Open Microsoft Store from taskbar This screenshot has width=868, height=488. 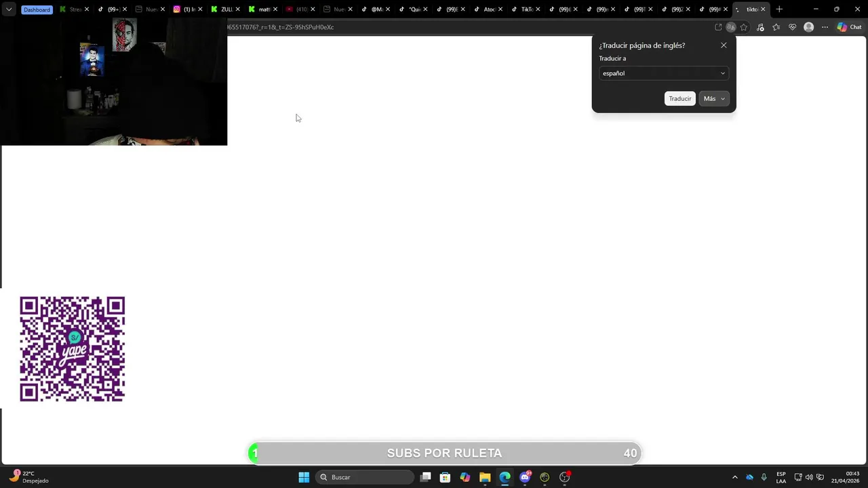pyautogui.click(x=445, y=477)
